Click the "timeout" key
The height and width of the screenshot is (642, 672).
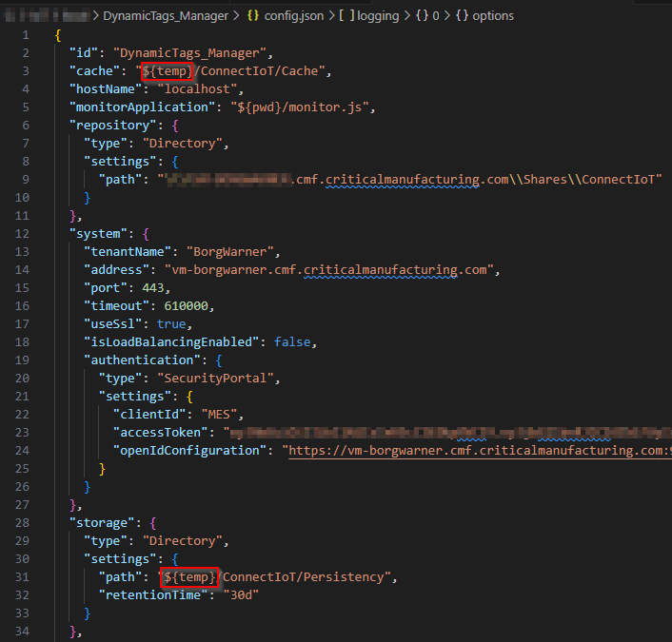click(116, 306)
